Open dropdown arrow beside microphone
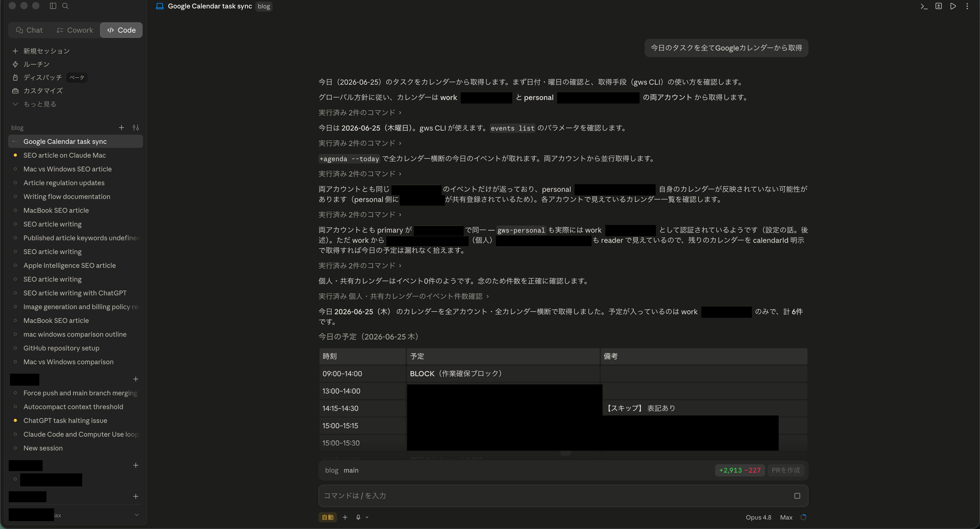The width and height of the screenshot is (980, 529). click(x=367, y=517)
